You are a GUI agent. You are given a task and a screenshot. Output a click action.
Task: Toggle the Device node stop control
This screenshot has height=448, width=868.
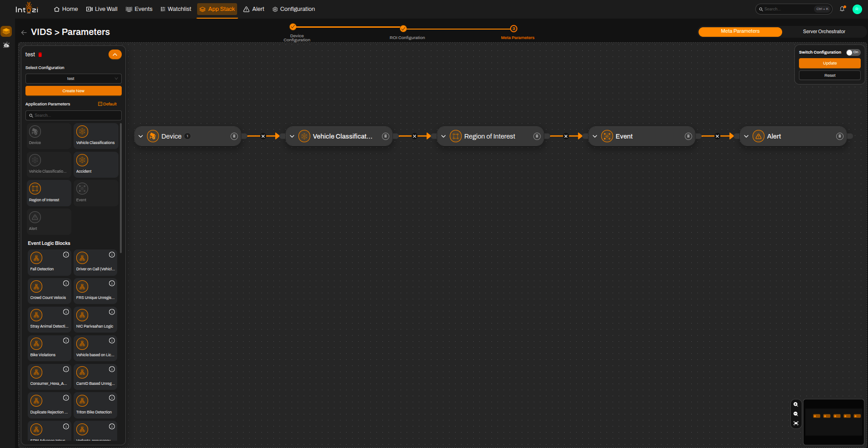pyautogui.click(x=234, y=136)
